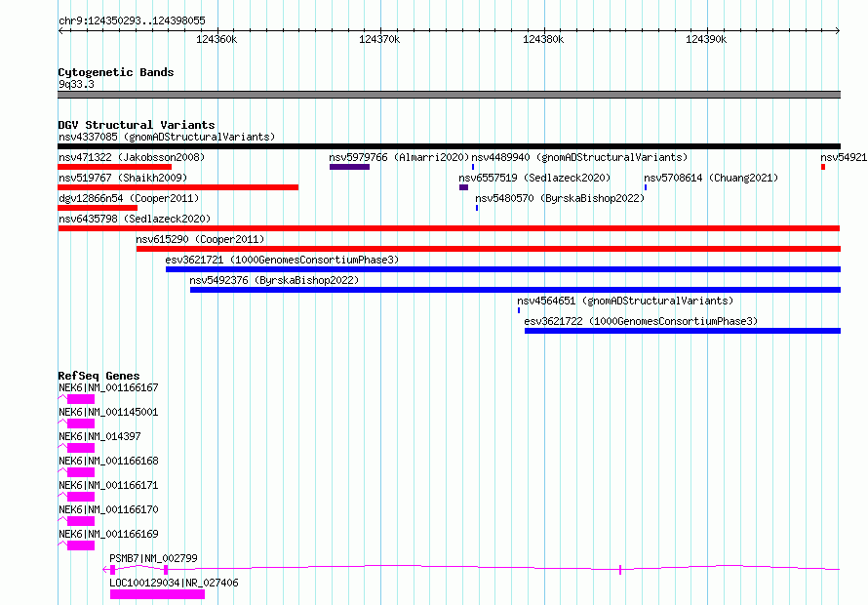
Task: Click the blue bar of esv3621722
Action: pos(683,331)
